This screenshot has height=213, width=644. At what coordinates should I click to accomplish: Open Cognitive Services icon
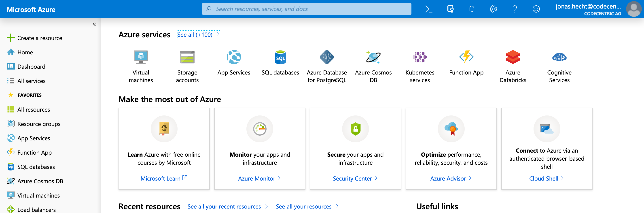tap(559, 57)
